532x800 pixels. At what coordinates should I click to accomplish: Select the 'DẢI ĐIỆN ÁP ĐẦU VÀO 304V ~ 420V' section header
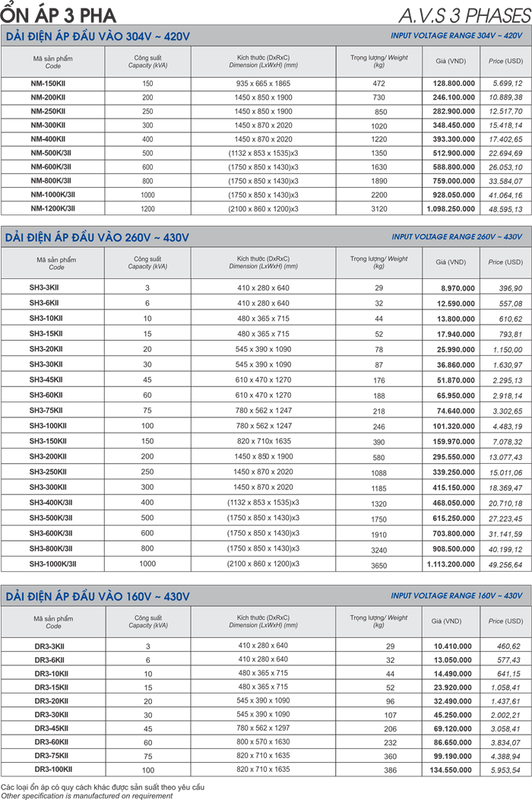coord(97,37)
